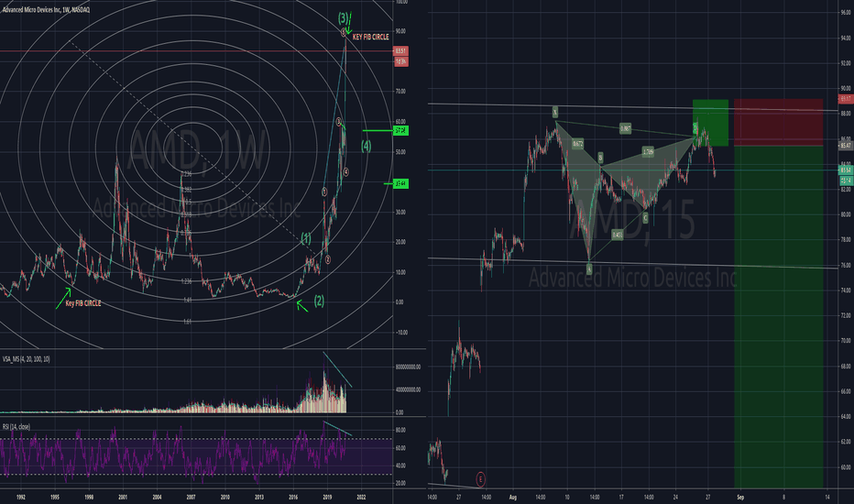
Task: Click the grey 85.47 entry price label
Action: coord(845,146)
